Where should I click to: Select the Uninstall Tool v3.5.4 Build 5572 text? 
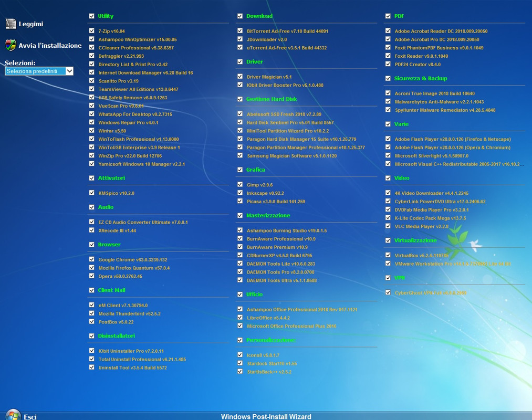(133, 367)
